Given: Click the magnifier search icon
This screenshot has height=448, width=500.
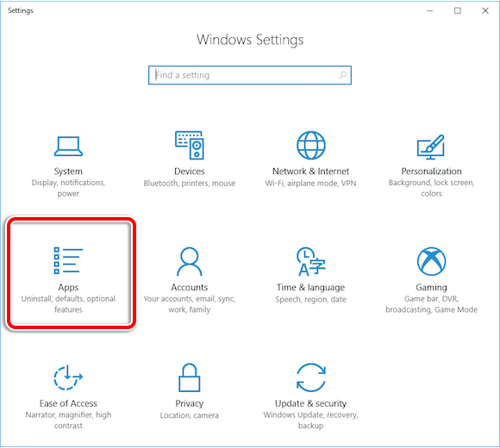Looking at the screenshot, I should click(x=342, y=75).
